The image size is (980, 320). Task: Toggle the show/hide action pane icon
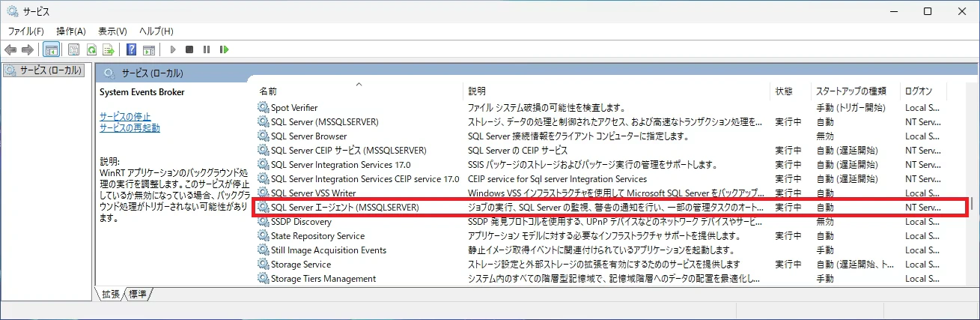(149, 50)
